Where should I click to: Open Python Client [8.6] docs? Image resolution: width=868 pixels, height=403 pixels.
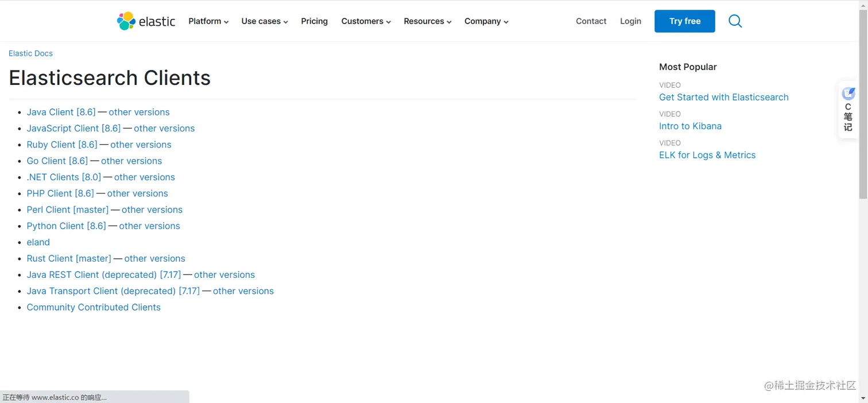[67, 226]
